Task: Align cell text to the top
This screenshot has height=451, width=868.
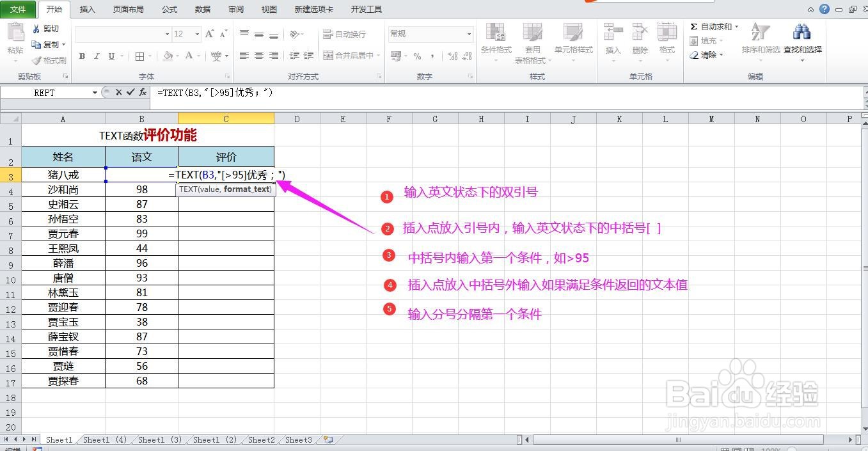Action: (x=244, y=34)
